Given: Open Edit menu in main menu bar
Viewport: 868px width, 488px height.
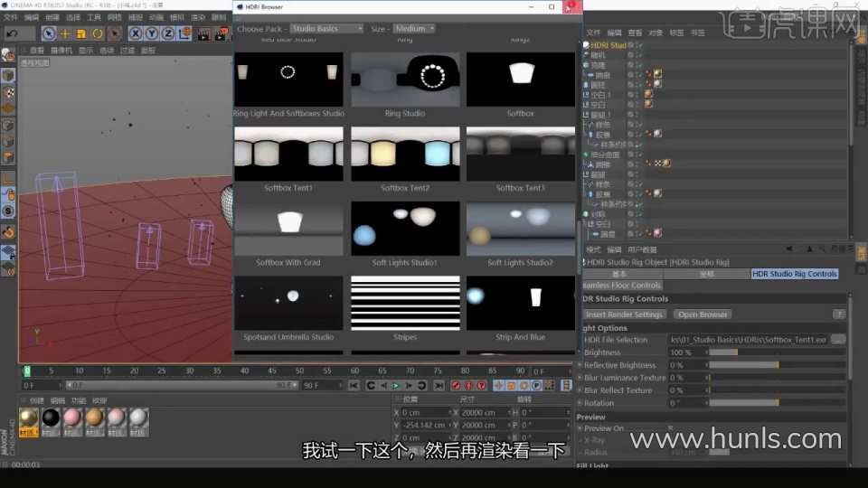Looking at the screenshot, I should tap(31, 18).
